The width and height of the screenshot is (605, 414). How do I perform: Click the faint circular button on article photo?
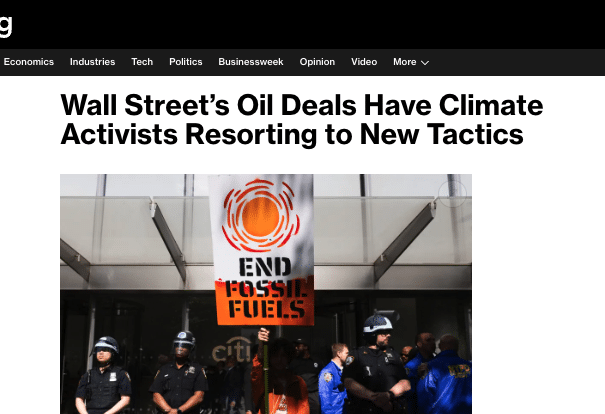pos(453,193)
